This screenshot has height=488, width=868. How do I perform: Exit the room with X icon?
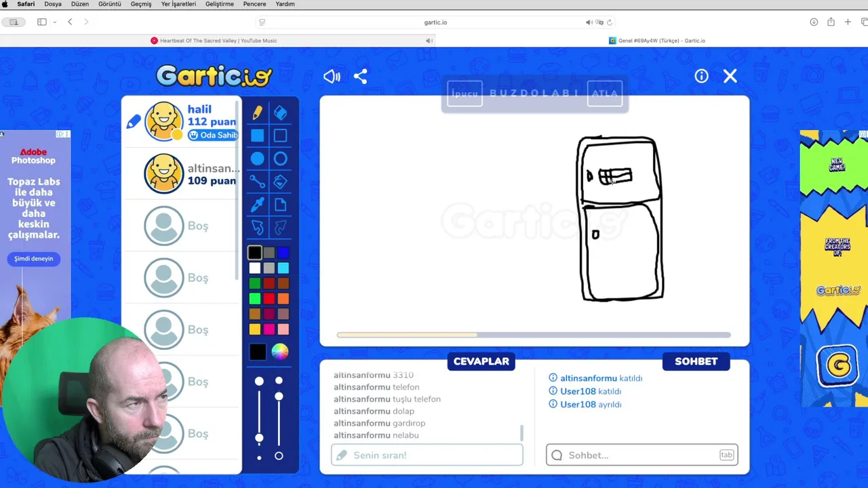click(730, 76)
